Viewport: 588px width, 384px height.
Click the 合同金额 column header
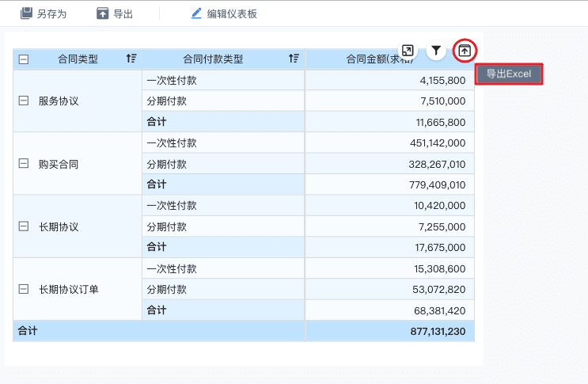[380, 59]
